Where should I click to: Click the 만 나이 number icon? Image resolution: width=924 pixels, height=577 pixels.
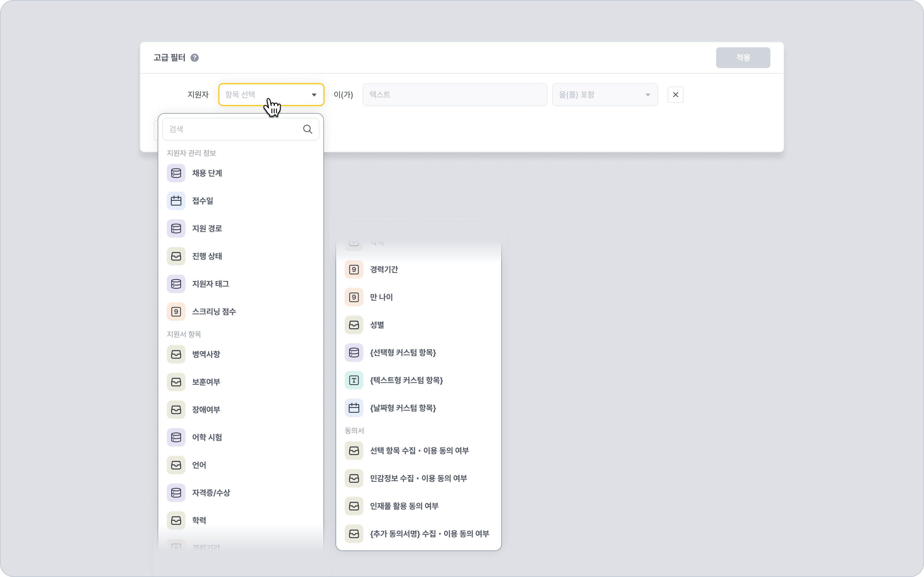point(354,297)
